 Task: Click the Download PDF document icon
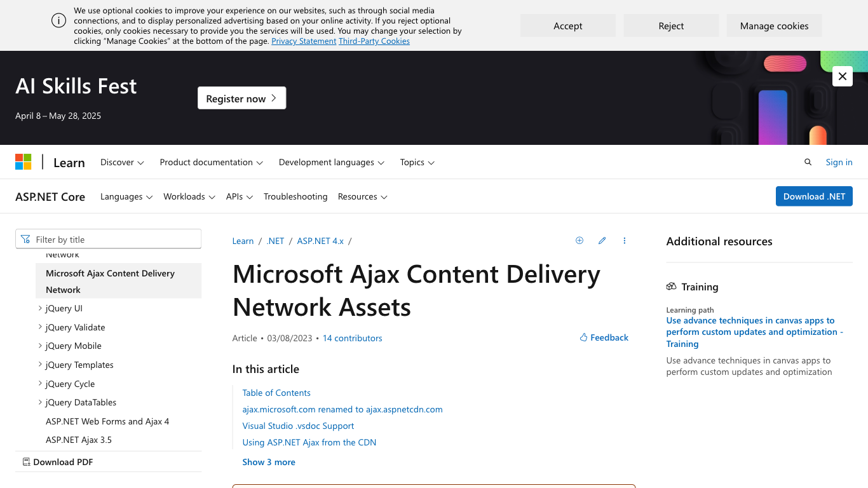tap(26, 462)
